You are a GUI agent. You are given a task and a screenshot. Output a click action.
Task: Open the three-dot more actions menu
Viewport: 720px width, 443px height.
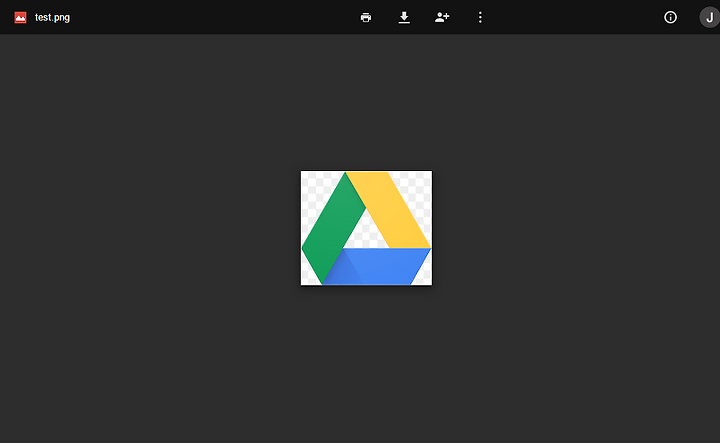point(480,17)
